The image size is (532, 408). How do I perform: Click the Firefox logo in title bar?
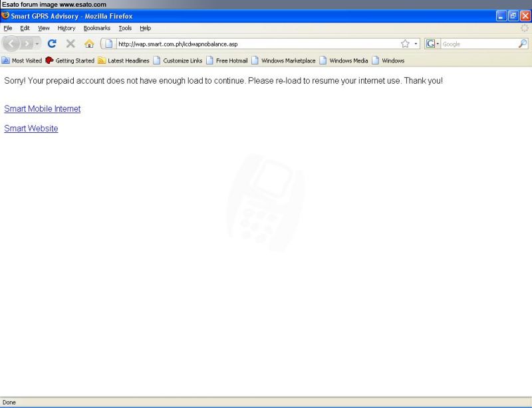(x=5, y=15)
